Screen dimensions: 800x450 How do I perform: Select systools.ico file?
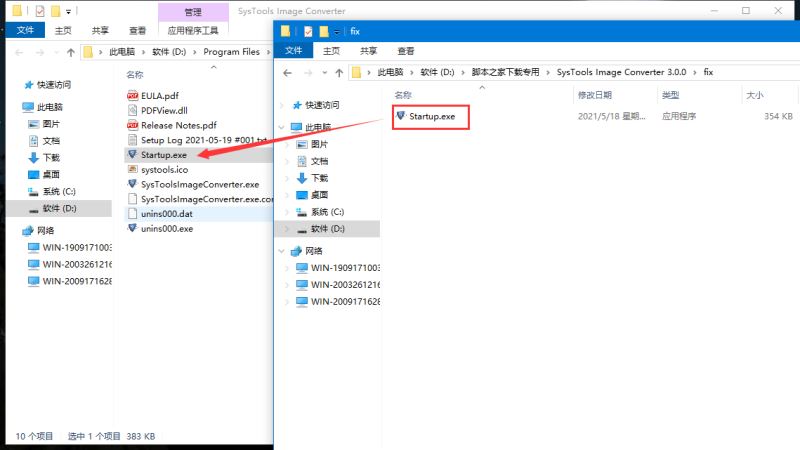click(x=164, y=169)
